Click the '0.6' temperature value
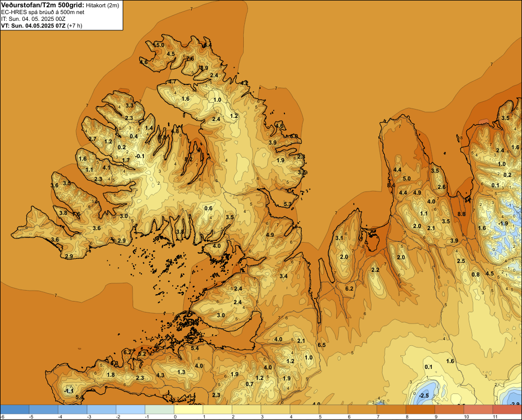The width and height of the screenshot is (522, 420). 208,208
